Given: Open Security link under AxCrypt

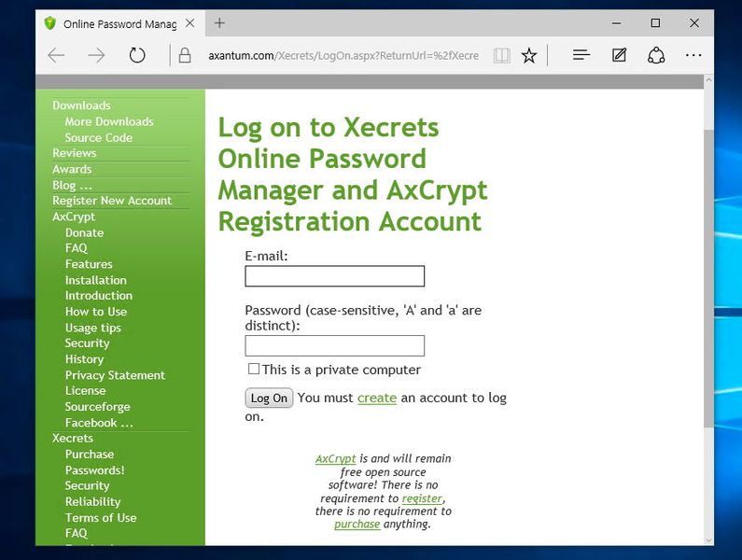Looking at the screenshot, I should pos(87,343).
